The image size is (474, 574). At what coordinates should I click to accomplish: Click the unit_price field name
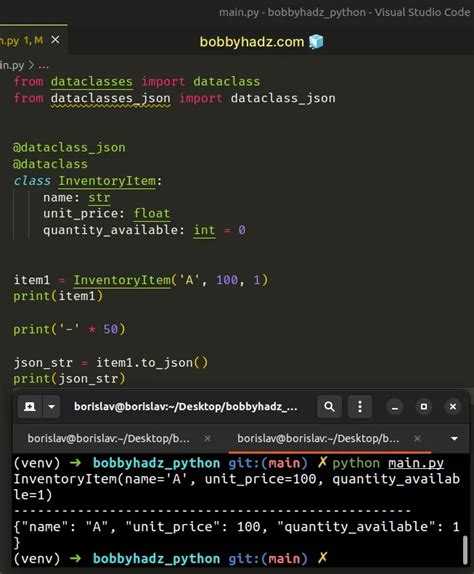point(81,213)
